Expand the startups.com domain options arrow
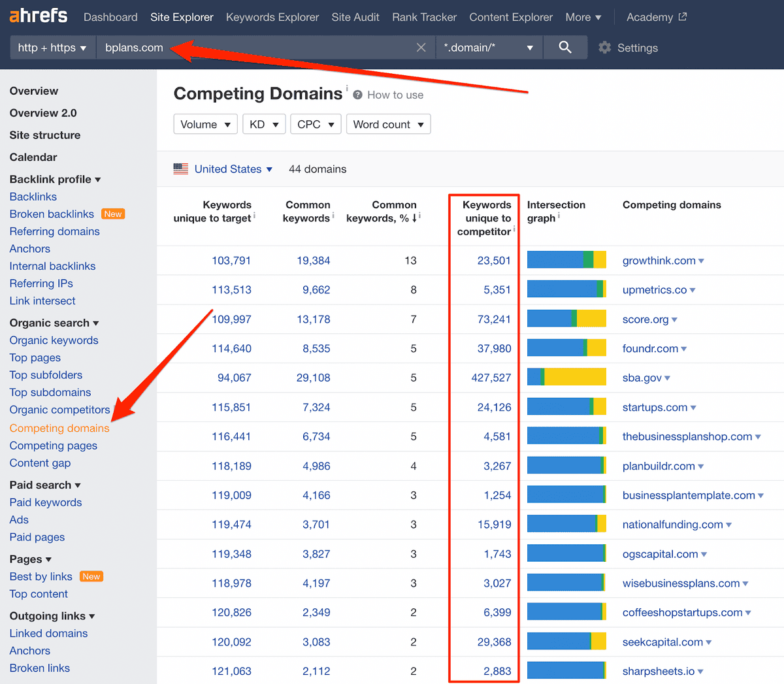This screenshot has width=784, height=684. click(693, 408)
